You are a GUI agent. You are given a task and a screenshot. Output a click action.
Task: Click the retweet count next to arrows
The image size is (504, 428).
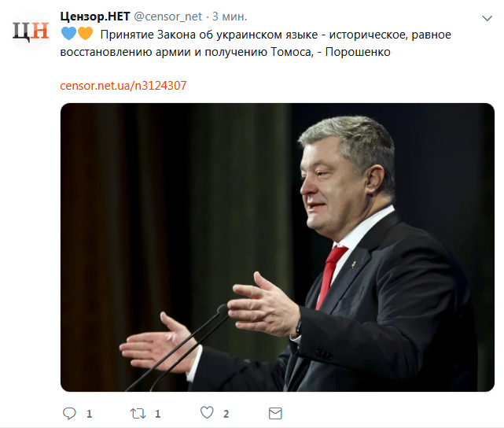click(158, 414)
